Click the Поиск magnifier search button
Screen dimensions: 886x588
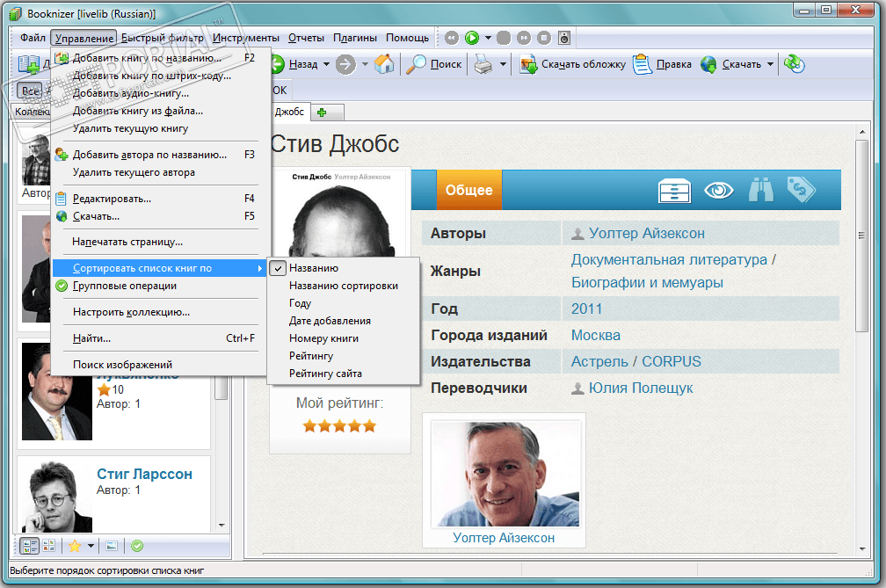434,64
